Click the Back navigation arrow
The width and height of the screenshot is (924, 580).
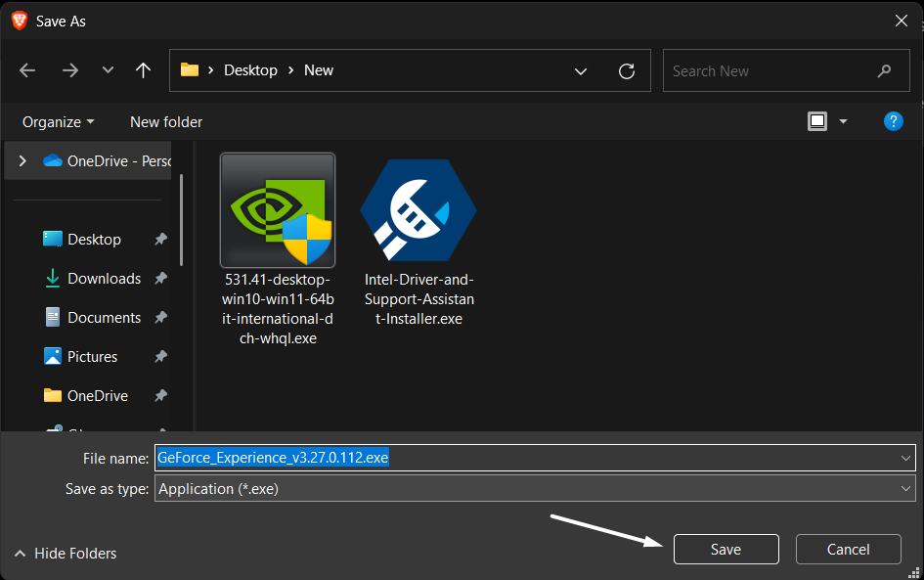coord(27,70)
